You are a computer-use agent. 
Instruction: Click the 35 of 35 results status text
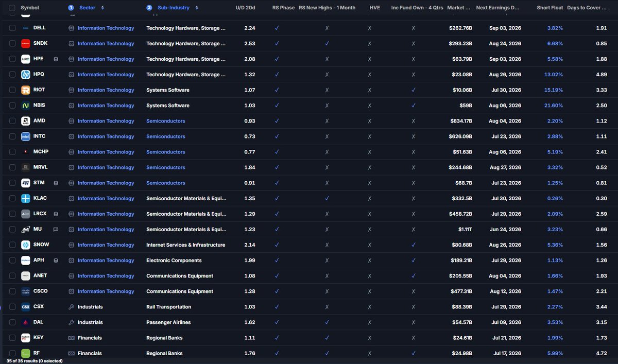click(x=35, y=361)
